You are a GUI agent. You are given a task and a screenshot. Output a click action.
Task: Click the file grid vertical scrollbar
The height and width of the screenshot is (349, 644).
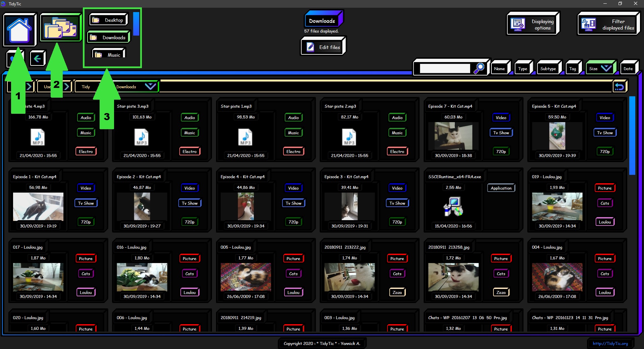point(632,136)
